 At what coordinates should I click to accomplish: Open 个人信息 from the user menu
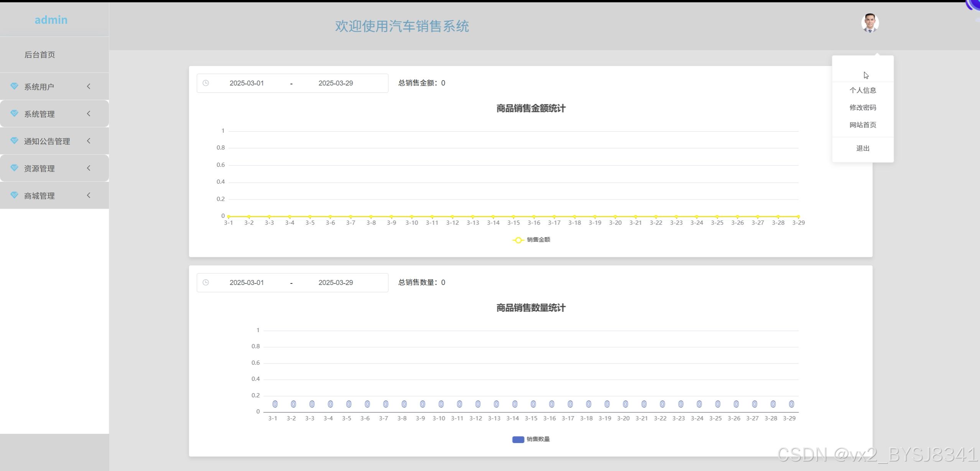[x=863, y=90]
